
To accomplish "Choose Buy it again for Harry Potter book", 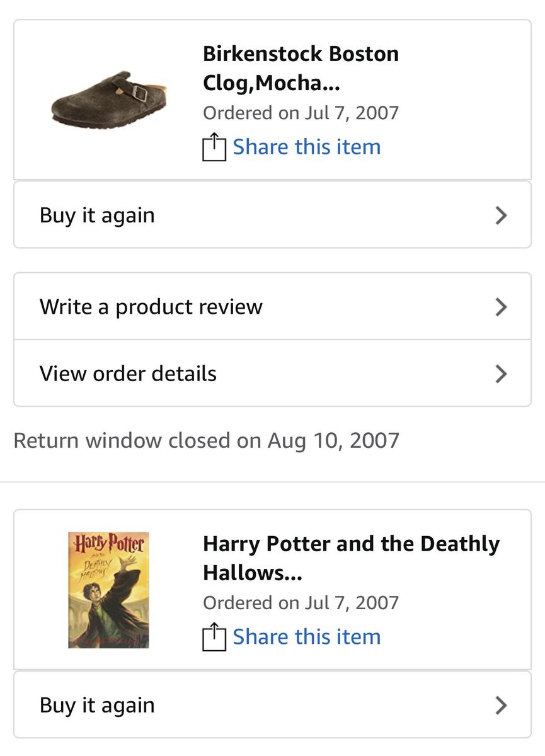I will 97,705.
